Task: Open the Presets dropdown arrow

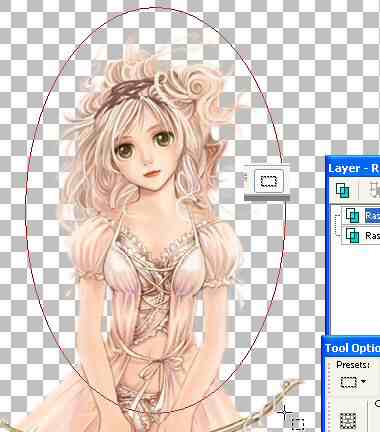Action: tap(363, 382)
